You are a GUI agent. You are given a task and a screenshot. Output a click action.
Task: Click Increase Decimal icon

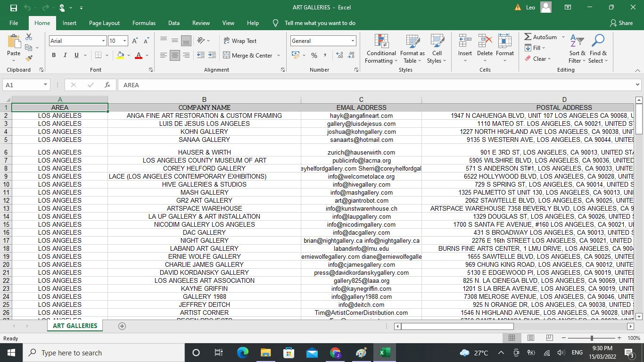point(339,55)
